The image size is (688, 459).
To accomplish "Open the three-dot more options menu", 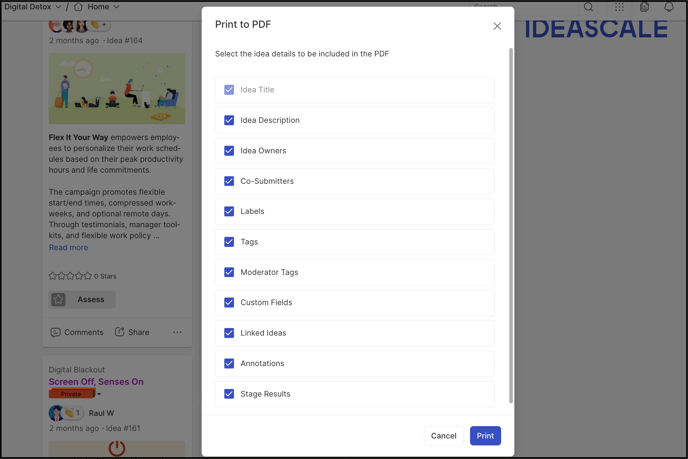I will pyautogui.click(x=177, y=332).
